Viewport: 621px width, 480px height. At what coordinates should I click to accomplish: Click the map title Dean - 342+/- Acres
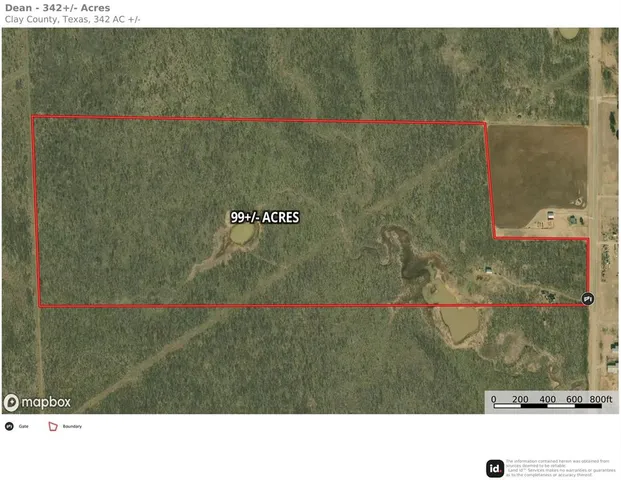[x=56, y=8]
